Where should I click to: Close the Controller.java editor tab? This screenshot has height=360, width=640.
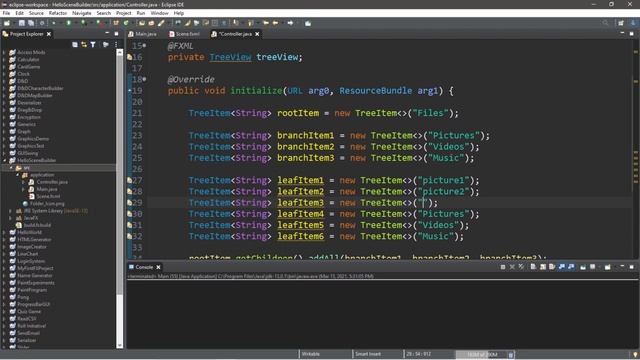pyautogui.click(x=257, y=34)
